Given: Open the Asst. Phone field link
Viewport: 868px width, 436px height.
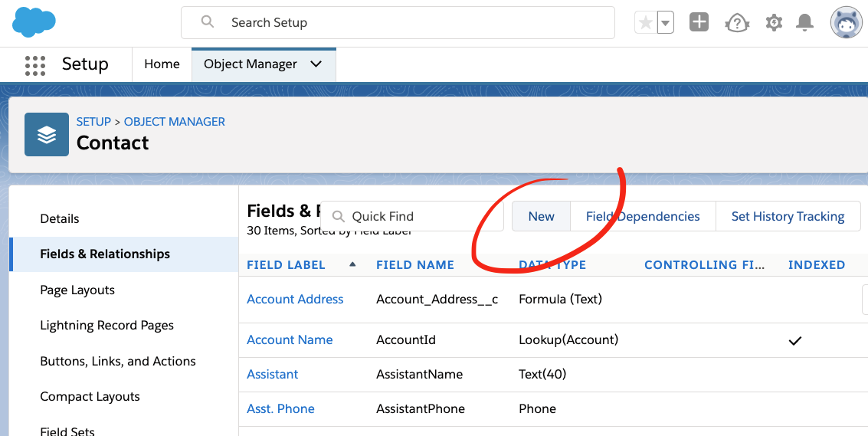Looking at the screenshot, I should (280, 409).
